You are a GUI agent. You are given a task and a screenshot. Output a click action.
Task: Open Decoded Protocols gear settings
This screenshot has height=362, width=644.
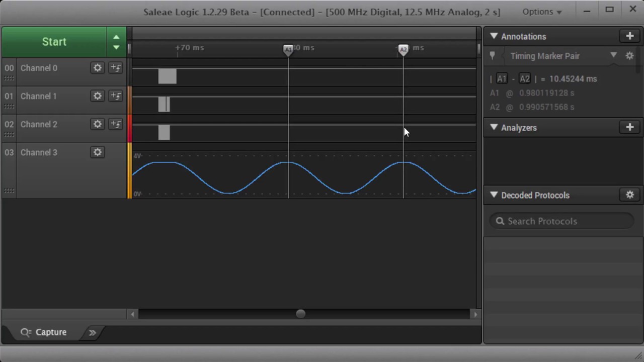(630, 195)
